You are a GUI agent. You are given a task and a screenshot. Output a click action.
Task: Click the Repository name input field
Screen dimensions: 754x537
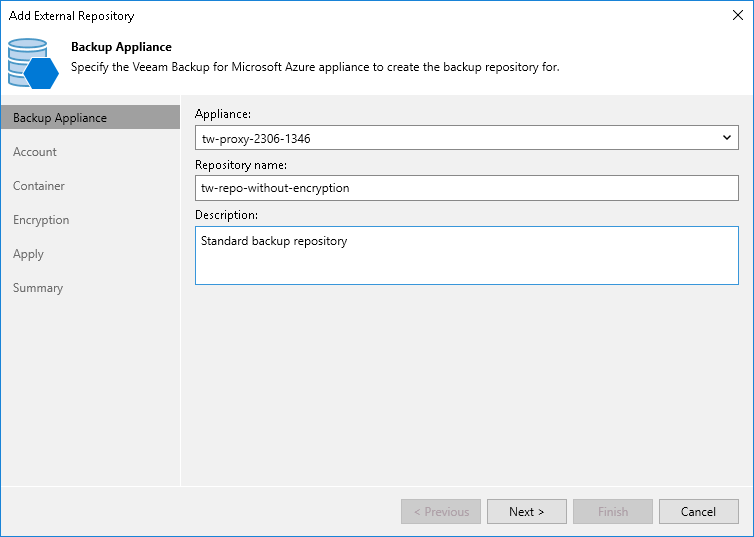click(466, 188)
